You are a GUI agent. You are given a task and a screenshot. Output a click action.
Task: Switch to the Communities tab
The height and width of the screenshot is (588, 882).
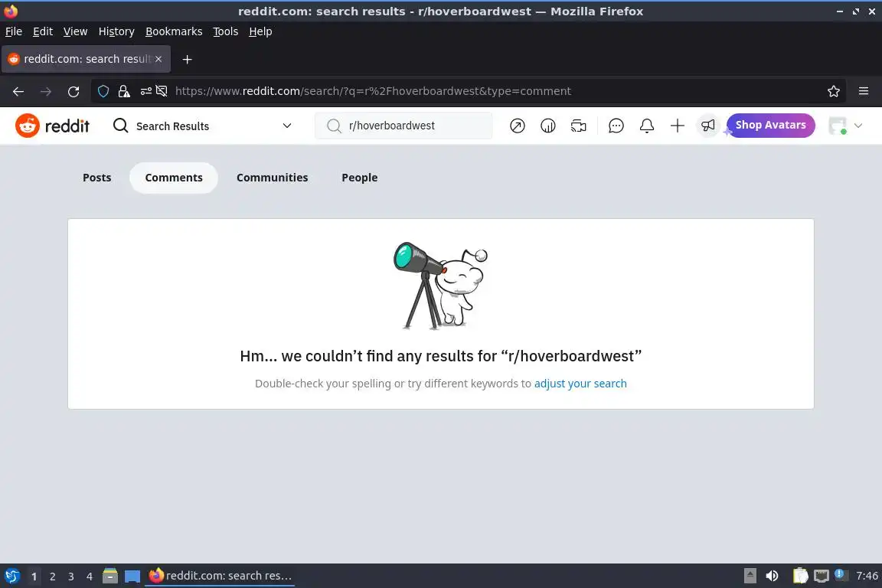pos(273,178)
